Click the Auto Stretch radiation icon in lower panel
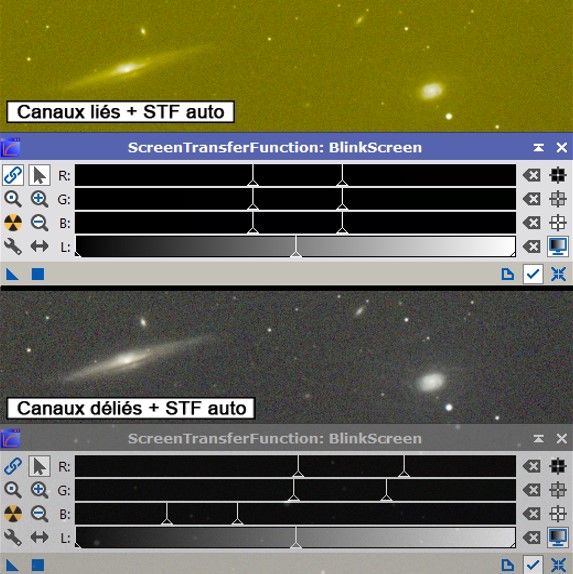The width and height of the screenshot is (573, 574). [13, 514]
